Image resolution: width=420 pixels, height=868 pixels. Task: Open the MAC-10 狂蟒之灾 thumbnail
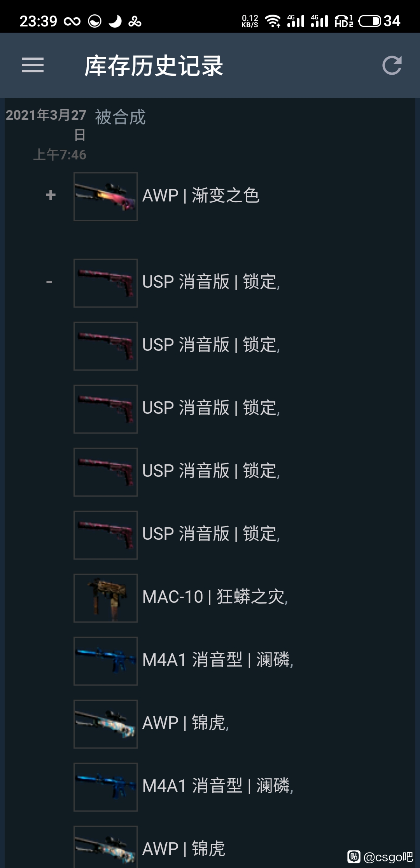105,598
